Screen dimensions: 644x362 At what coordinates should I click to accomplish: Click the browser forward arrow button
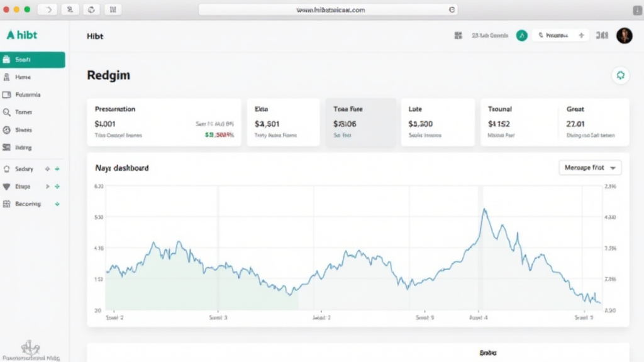47,10
